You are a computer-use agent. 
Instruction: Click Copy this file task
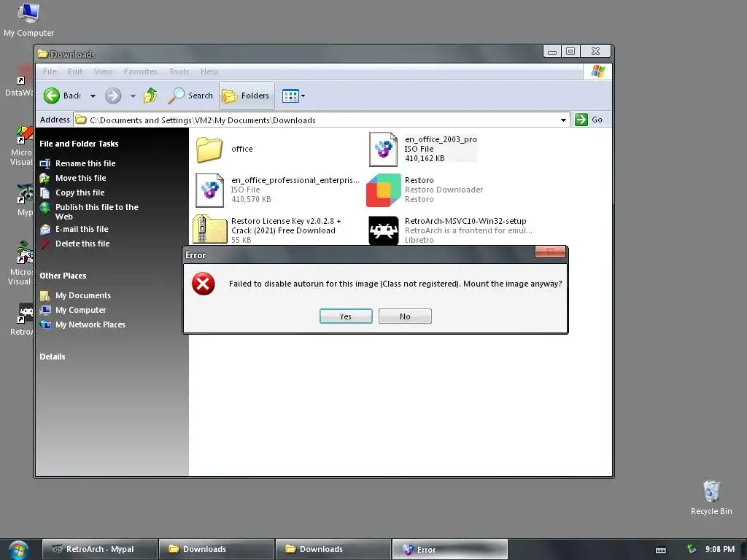click(x=80, y=192)
